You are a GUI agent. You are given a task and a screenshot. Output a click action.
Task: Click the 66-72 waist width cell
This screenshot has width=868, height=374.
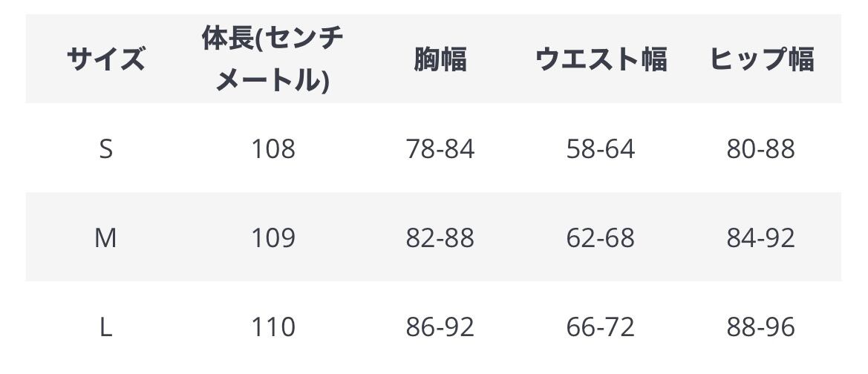pos(601,327)
